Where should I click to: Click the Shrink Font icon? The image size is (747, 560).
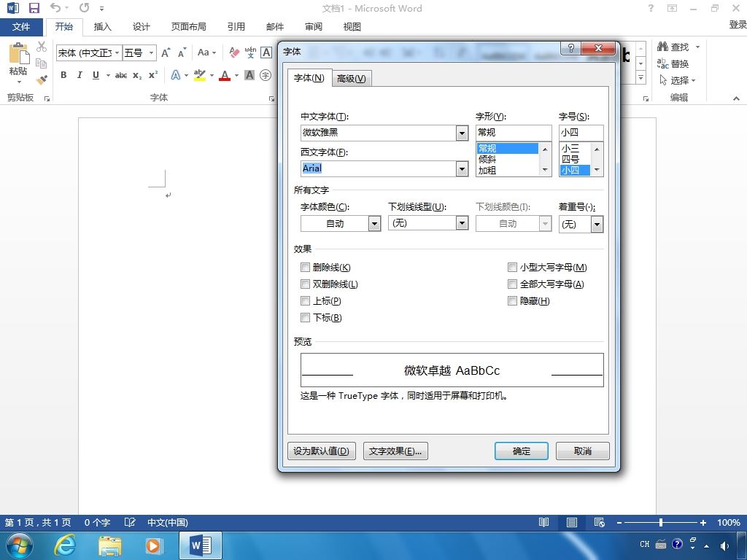pos(182,52)
